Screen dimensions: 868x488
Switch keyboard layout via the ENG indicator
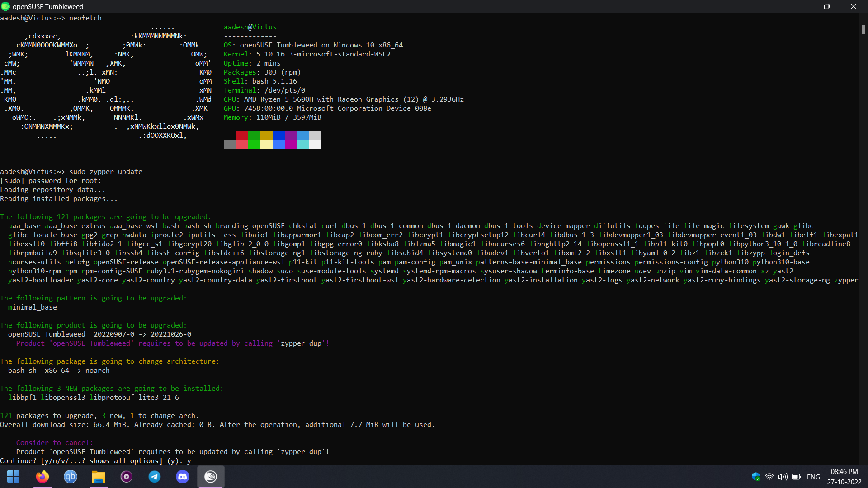point(813,477)
